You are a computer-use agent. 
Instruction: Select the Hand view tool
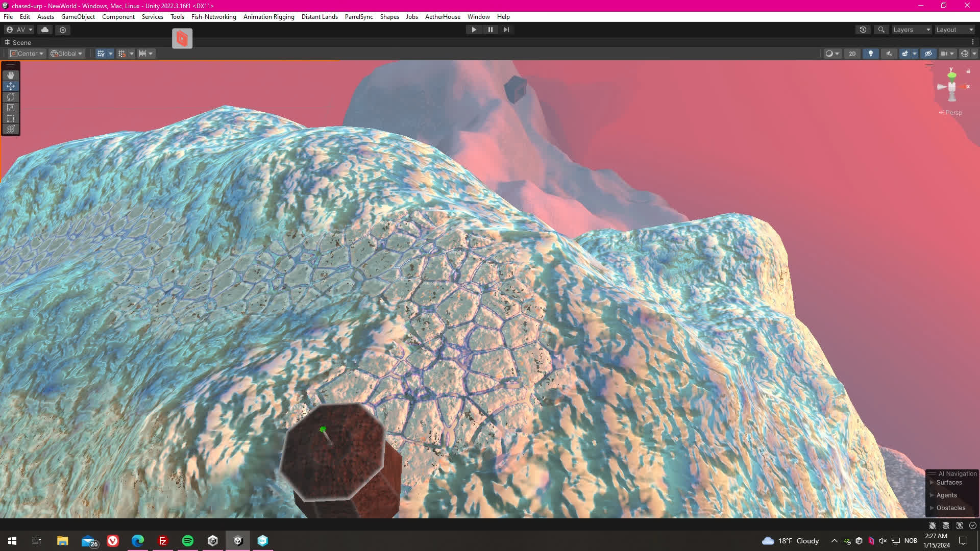10,75
